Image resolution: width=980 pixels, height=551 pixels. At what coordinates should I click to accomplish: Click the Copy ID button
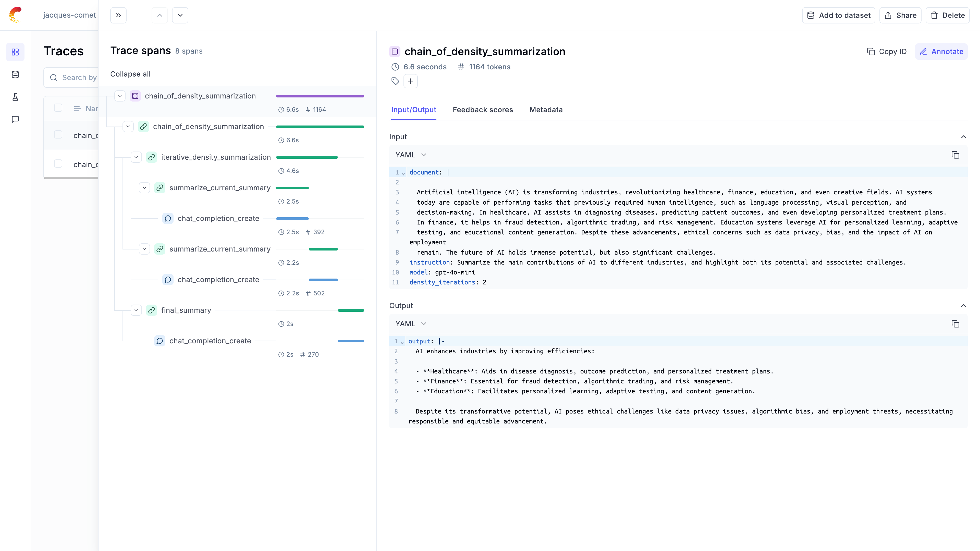pos(886,51)
